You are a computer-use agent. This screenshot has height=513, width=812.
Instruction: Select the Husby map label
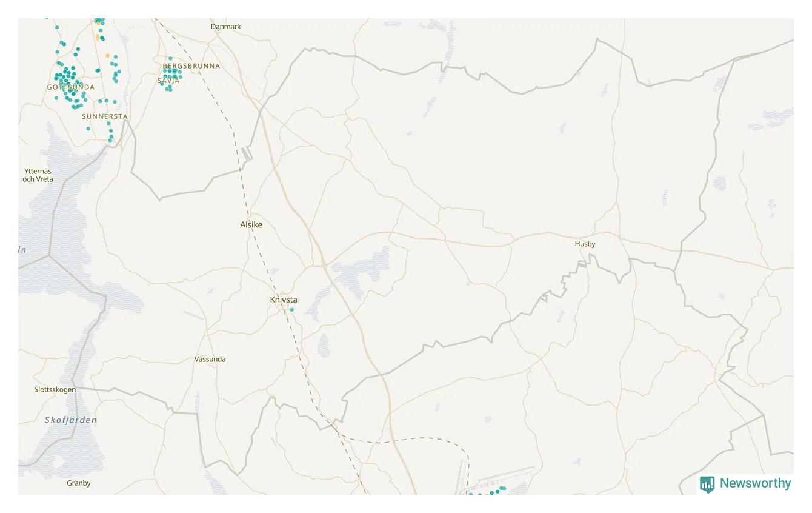click(x=585, y=244)
